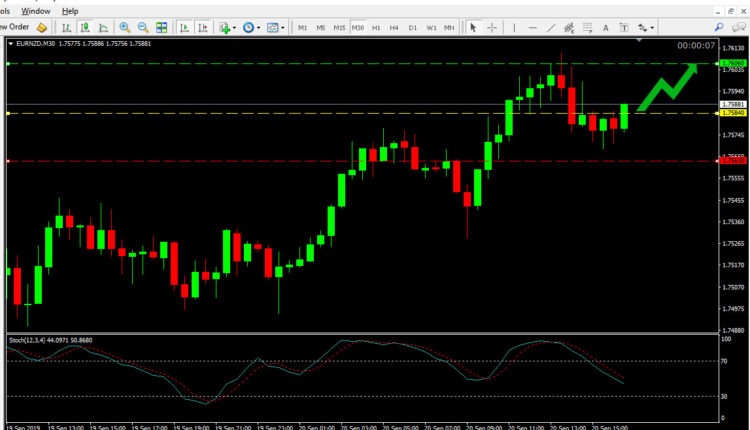This screenshot has height=430, width=750.
Task: Open the Arrows objects button
Action: point(642,28)
